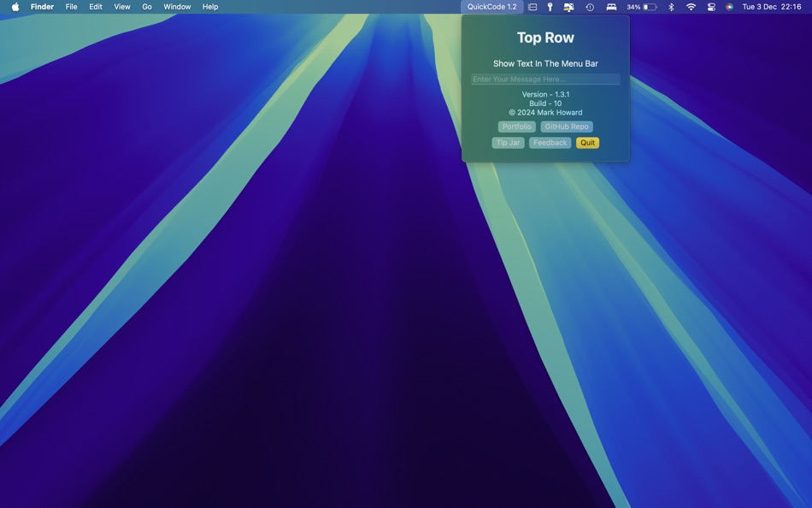The image size is (812, 508).
Task: Open the GitHub Repo button
Action: point(567,127)
